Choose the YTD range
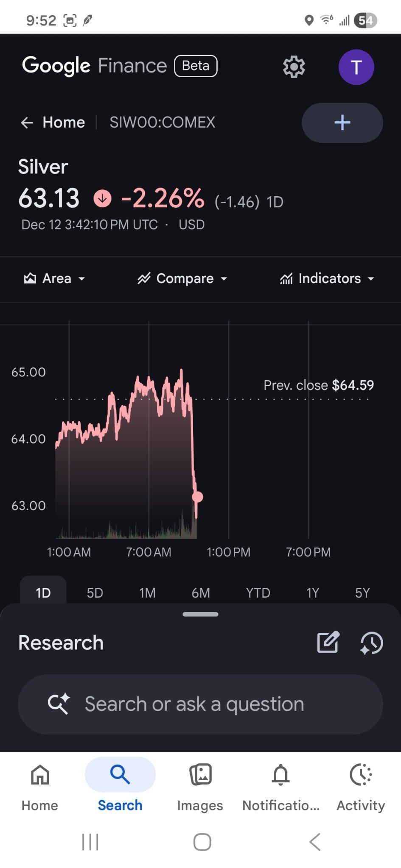 (258, 593)
